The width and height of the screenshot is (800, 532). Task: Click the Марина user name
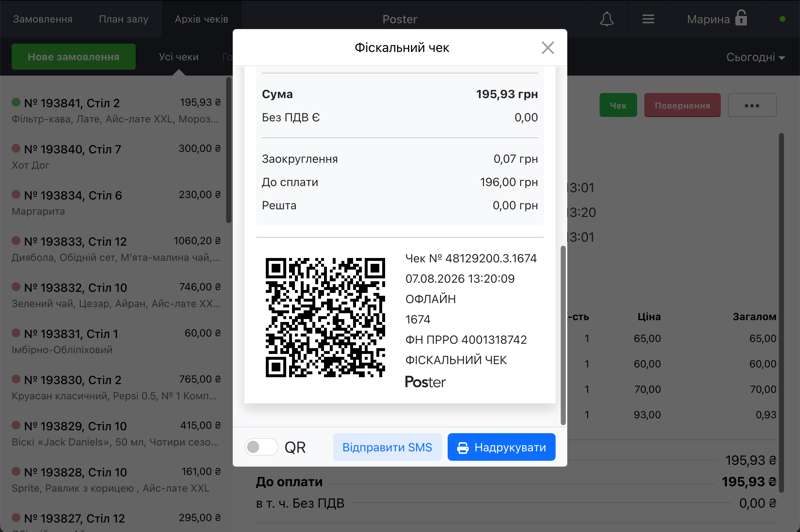pos(708,19)
